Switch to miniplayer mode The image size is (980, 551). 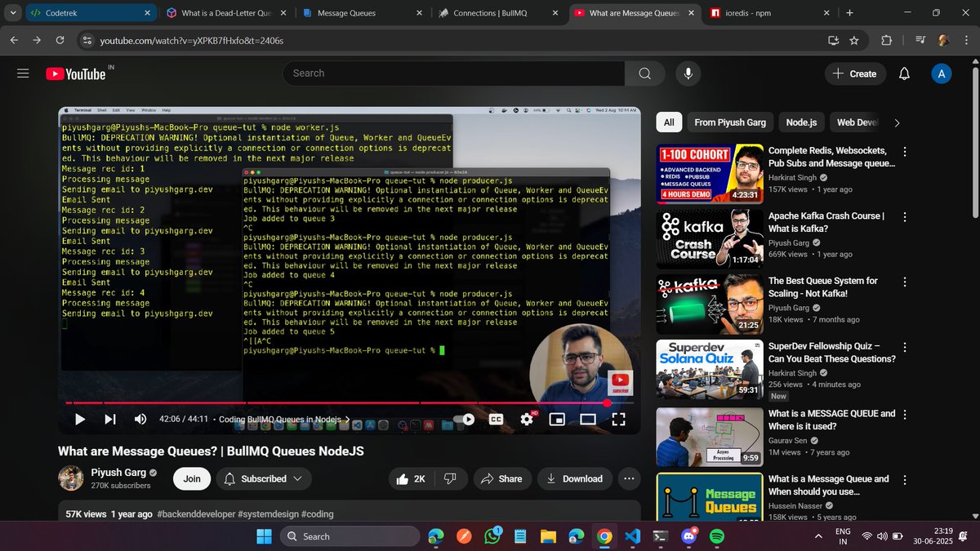[557, 419]
